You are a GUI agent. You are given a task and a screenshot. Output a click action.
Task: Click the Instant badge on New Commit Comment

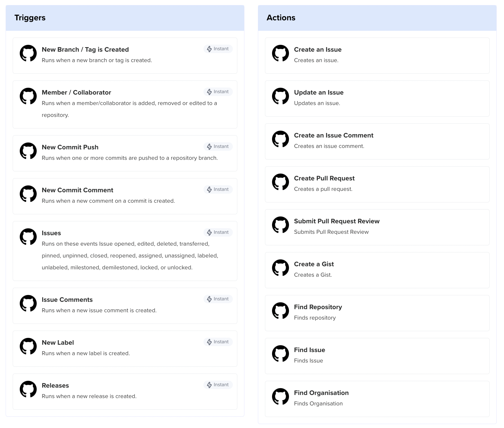click(218, 189)
